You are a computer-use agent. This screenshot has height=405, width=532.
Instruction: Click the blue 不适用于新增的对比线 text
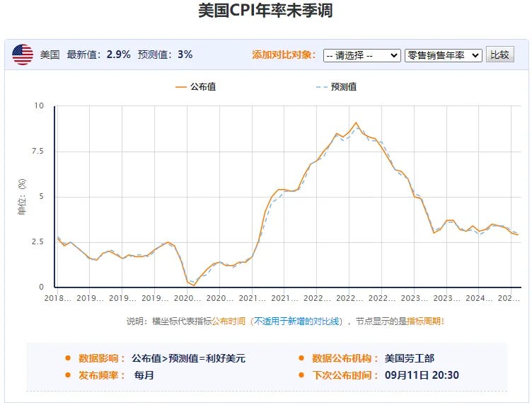click(x=297, y=321)
